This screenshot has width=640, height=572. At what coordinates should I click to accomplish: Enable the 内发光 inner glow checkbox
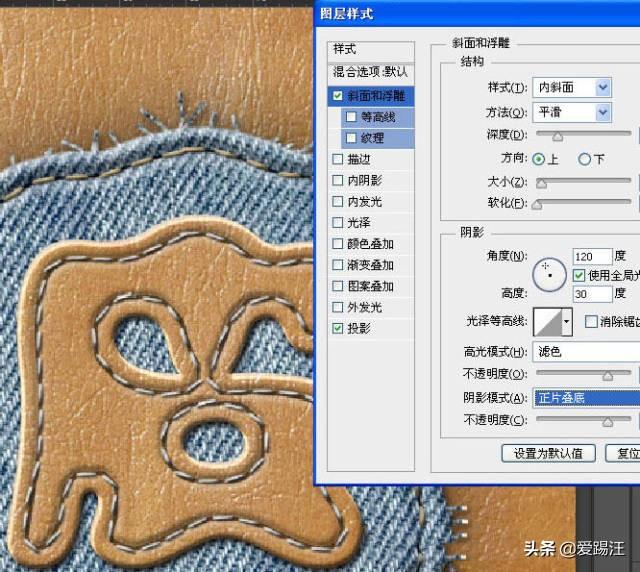(x=338, y=201)
